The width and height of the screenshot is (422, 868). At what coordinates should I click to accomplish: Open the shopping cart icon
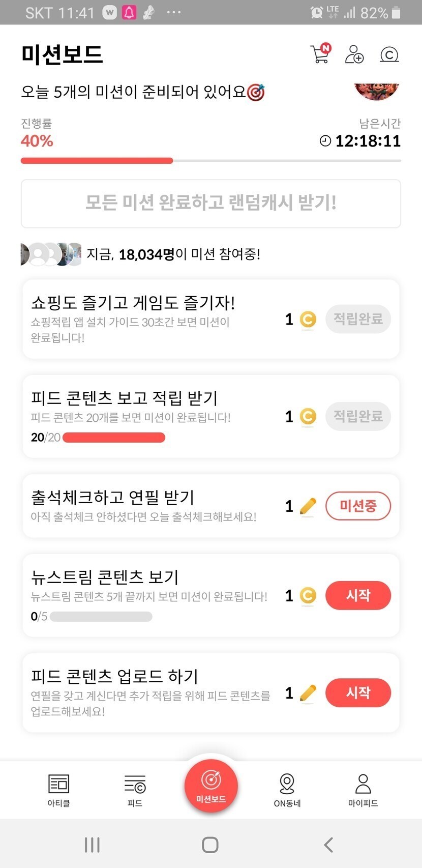pos(320,53)
